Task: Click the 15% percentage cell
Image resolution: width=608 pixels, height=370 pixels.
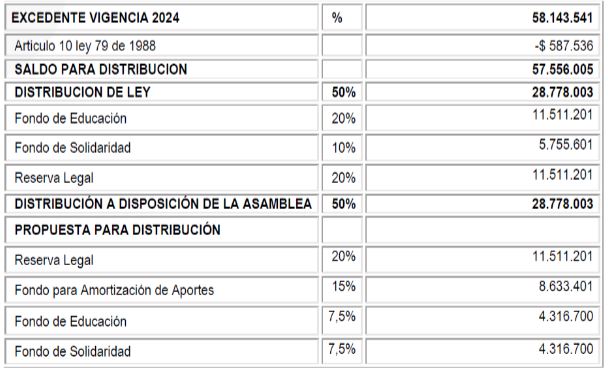Action: coord(342,290)
